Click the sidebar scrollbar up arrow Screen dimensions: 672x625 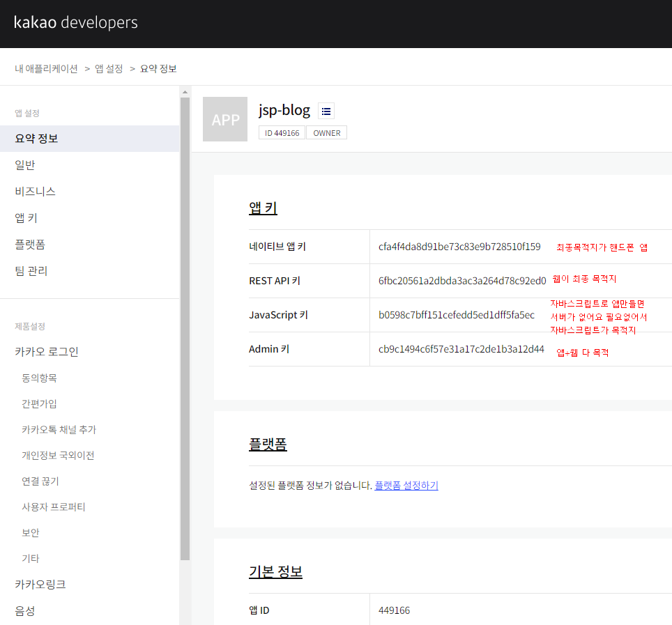point(185,92)
